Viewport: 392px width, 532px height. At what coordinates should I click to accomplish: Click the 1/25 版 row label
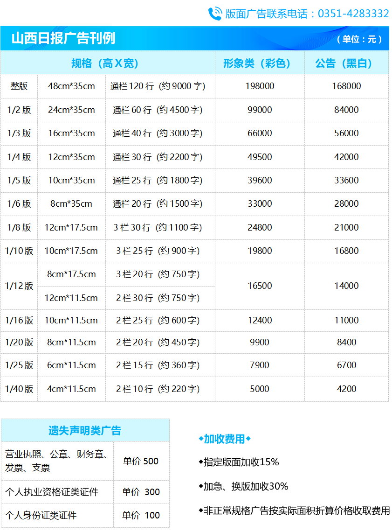click(19, 365)
